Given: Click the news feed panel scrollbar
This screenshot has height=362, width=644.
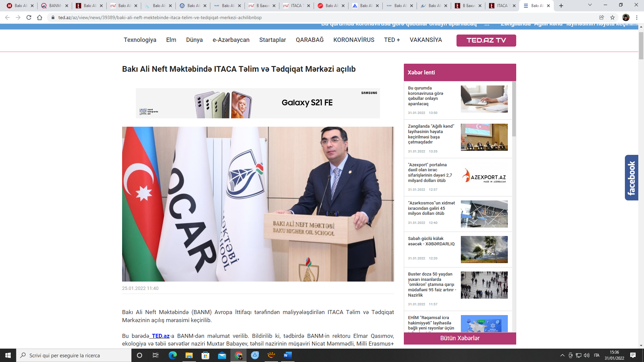Looking at the screenshot, I should click(514, 109).
